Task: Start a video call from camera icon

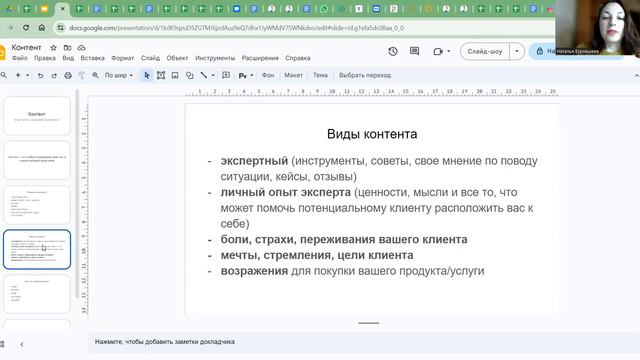Action: [x=438, y=51]
